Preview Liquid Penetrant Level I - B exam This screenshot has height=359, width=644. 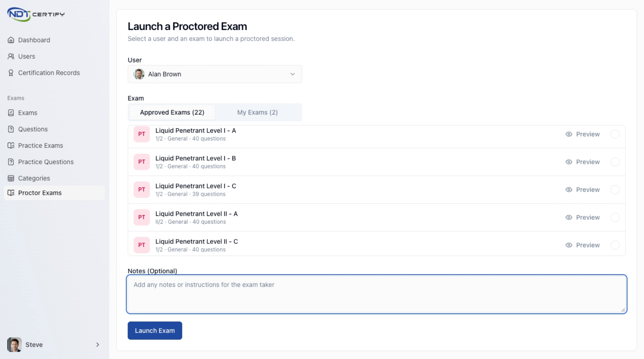point(583,162)
